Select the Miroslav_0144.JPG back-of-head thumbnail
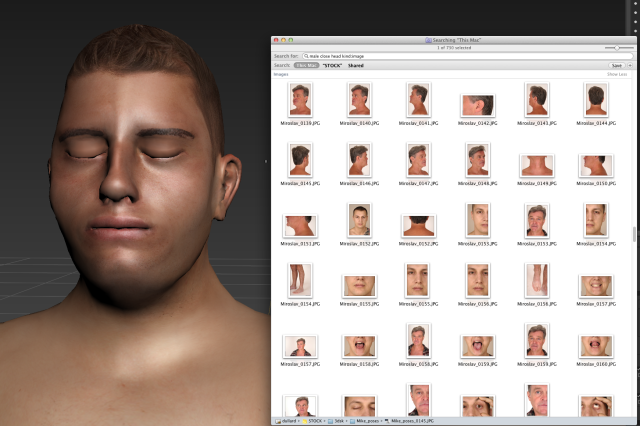 coord(596,100)
